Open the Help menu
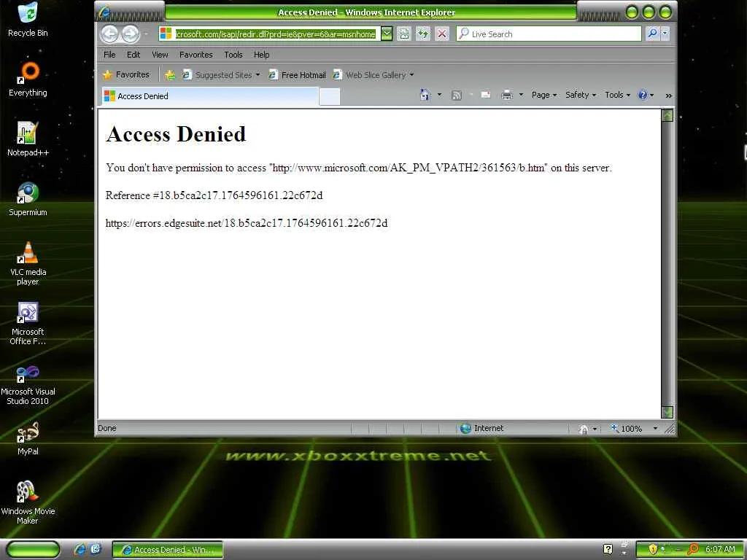The height and width of the screenshot is (560, 747). pos(262,55)
